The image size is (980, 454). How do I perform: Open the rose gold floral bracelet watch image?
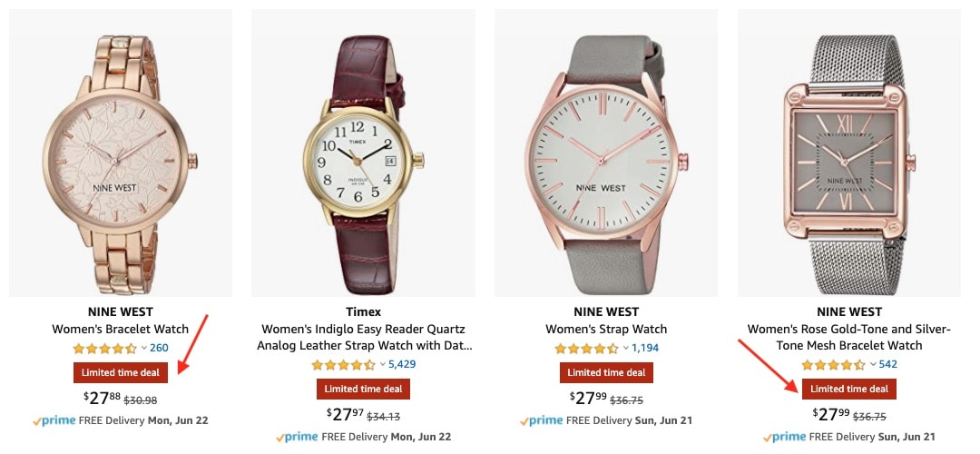(121, 153)
